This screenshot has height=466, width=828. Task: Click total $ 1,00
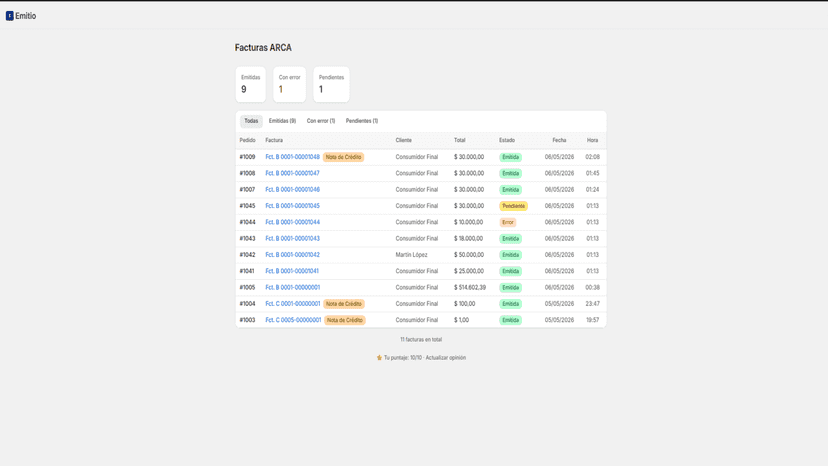coord(462,320)
